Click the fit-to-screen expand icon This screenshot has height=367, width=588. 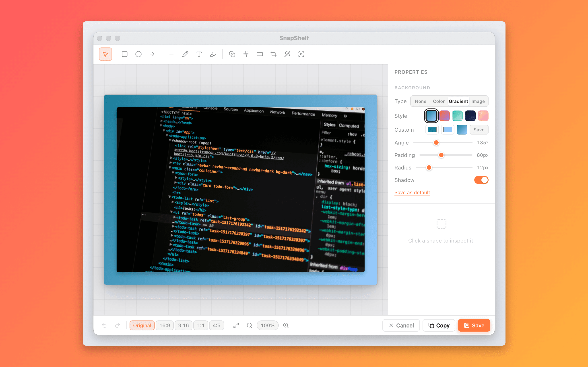tap(236, 325)
